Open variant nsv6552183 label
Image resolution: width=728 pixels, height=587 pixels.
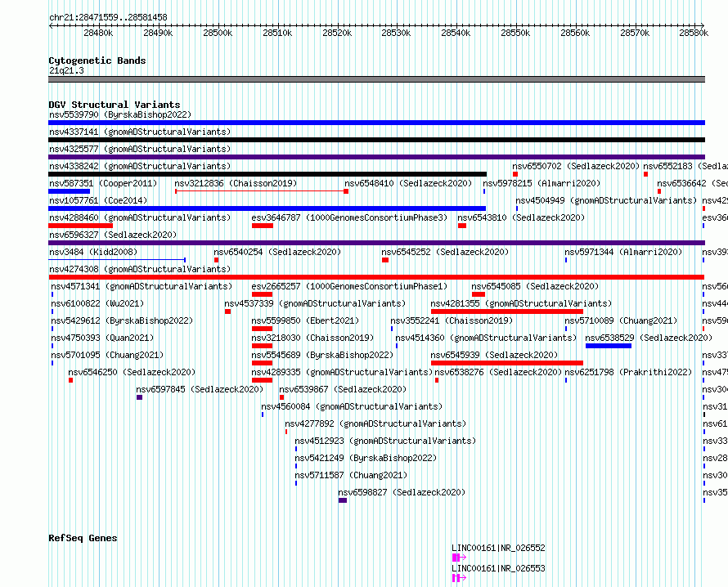(x=685, y=166)
